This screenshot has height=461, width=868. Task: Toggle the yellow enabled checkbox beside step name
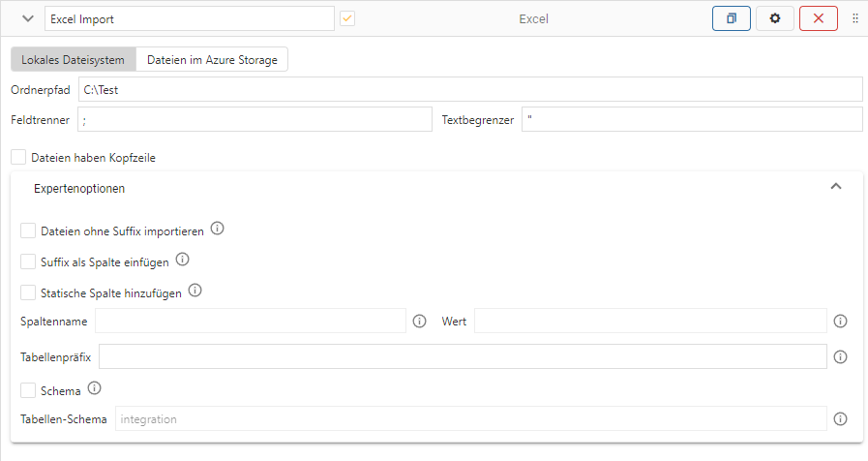coord(346,18)
